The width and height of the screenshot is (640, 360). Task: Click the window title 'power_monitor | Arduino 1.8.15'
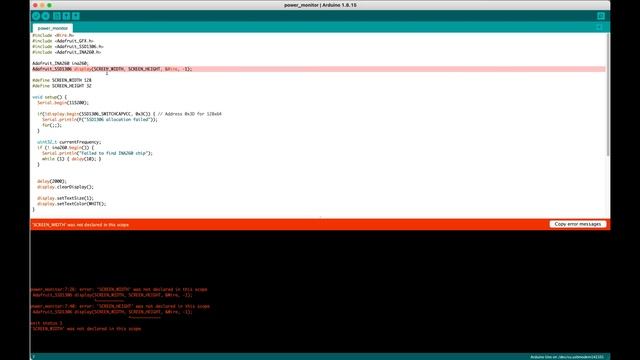(x=320, y=5)
